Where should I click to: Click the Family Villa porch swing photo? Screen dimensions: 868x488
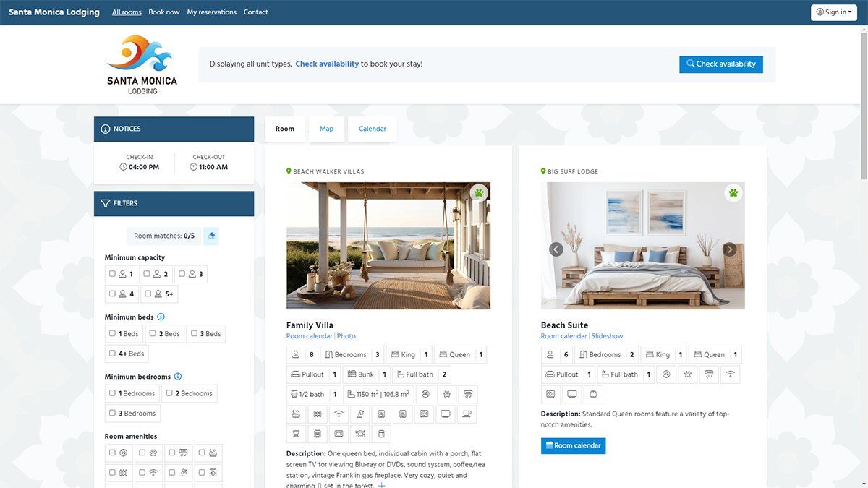click(x=388, y=246)
